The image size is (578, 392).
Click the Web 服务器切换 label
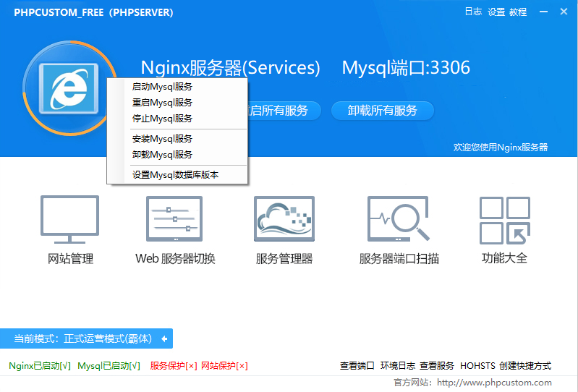click(175, 259)
